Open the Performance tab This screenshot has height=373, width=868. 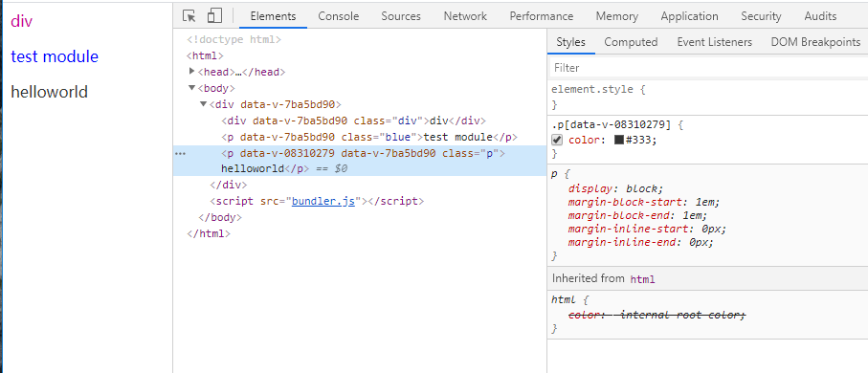(541, 16)
